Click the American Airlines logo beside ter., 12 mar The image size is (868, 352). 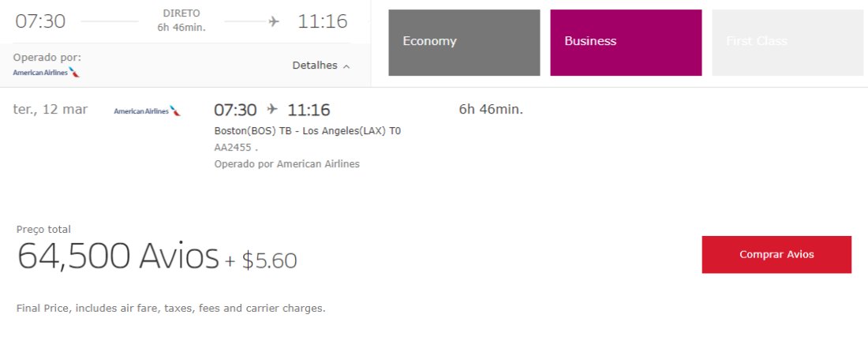click(148, 111)
